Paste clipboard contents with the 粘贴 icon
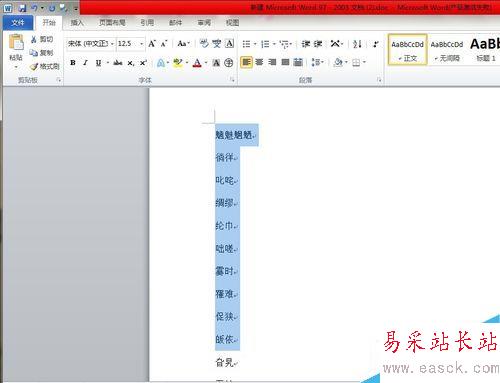Viewport: 500px width, 383px height. pyautogui.click(x=16, y=43)
